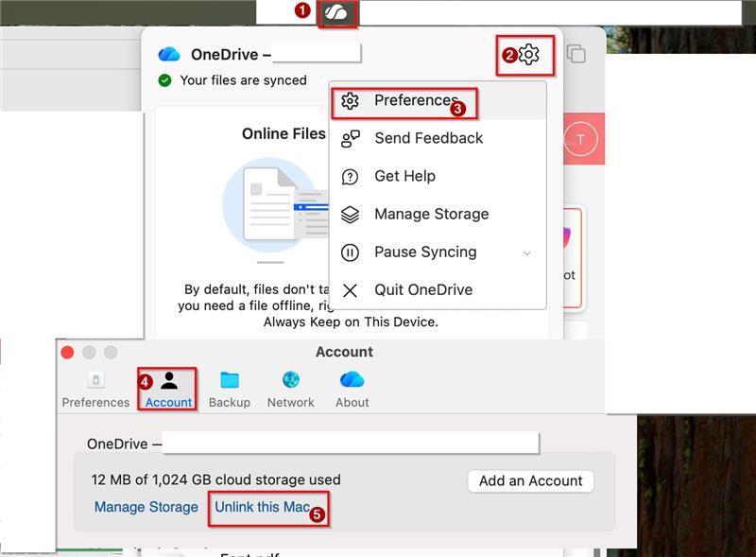
Task: Expand the Pause Syncing chevron
Action: (x=527, y=252)
